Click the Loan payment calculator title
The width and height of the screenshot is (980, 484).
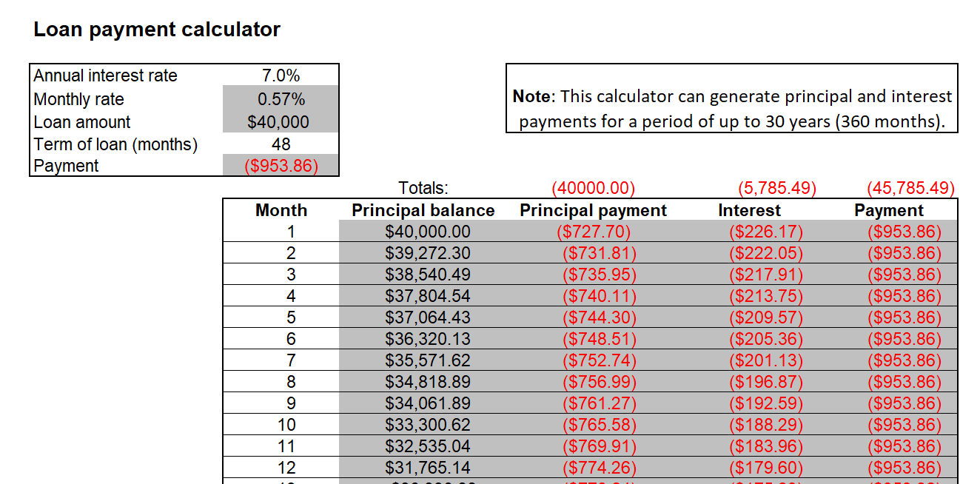click(157, 30)
